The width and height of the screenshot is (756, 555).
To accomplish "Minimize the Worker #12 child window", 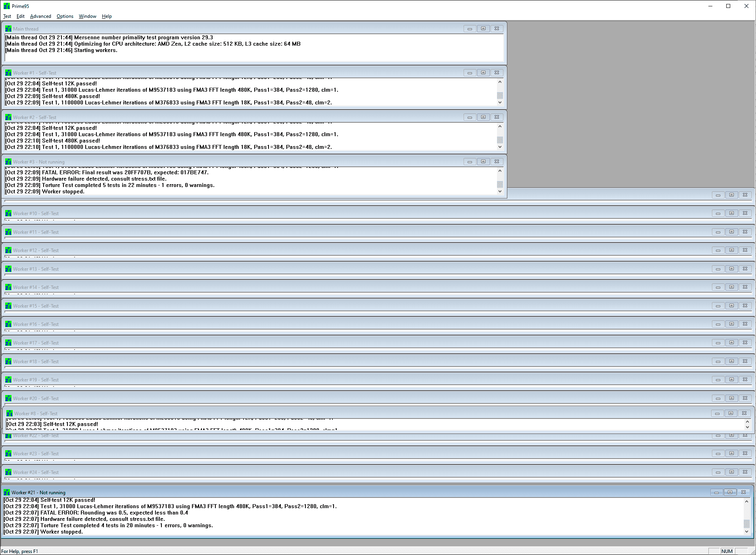I will coord(718,250).
